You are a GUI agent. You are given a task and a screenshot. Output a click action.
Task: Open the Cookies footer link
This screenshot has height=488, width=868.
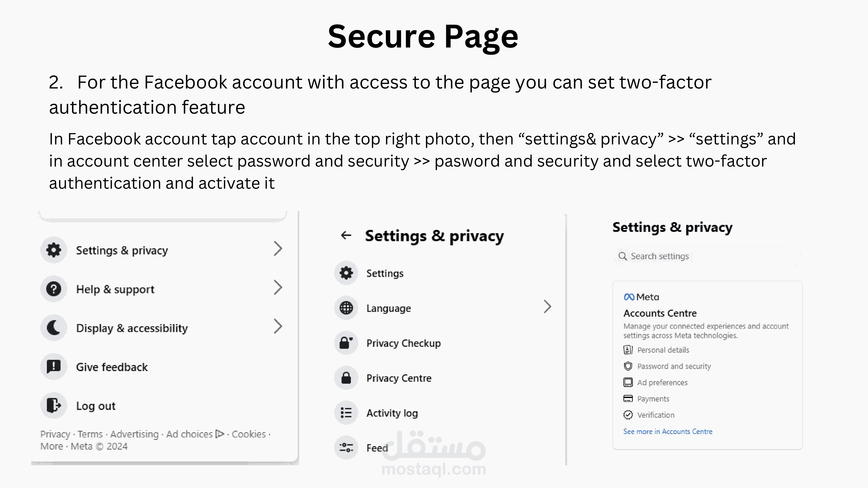click(x=249, y=434)
